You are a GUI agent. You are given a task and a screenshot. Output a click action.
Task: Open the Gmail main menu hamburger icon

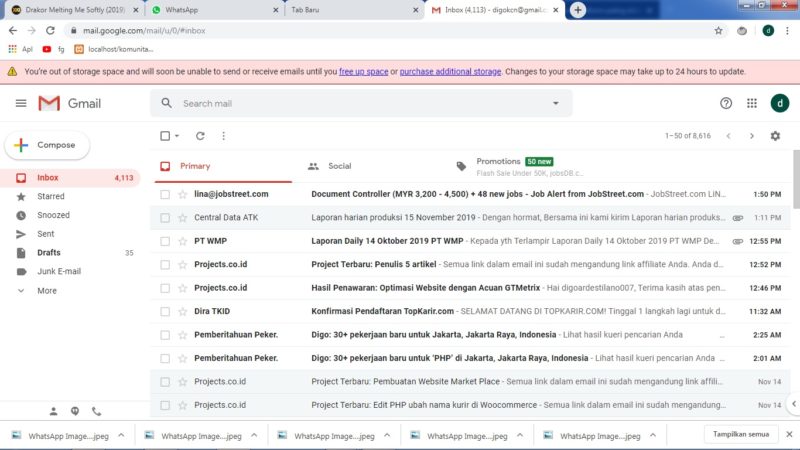pos(21,104)
